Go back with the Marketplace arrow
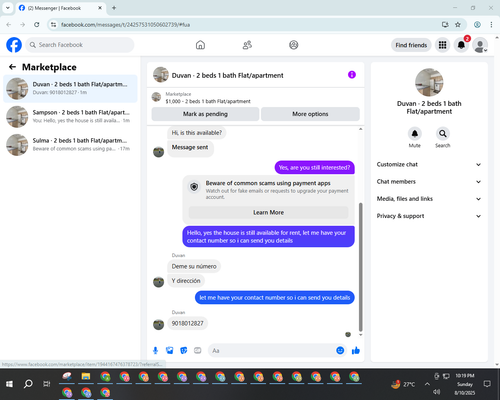Image resolution: width=500 pixels, height=400 pixels. click(12, 67)
